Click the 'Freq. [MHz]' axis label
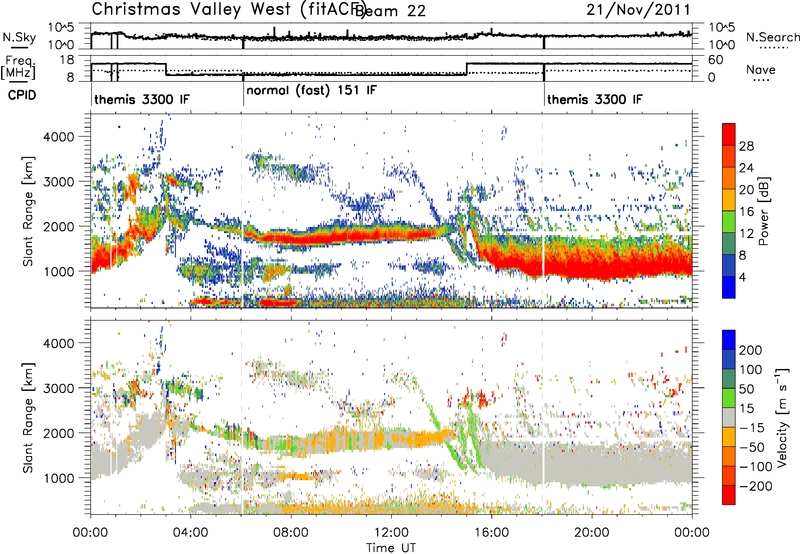800x554 pixels. coord(19,67)
